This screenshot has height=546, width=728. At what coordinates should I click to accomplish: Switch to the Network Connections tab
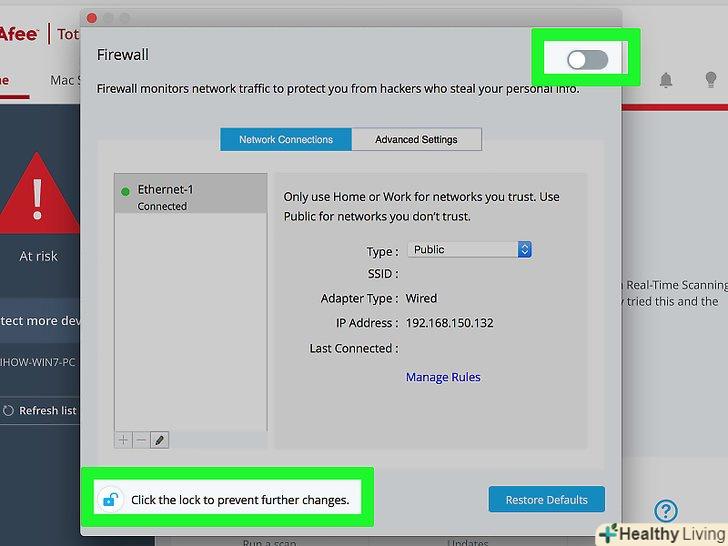click(x=286, y=139)
